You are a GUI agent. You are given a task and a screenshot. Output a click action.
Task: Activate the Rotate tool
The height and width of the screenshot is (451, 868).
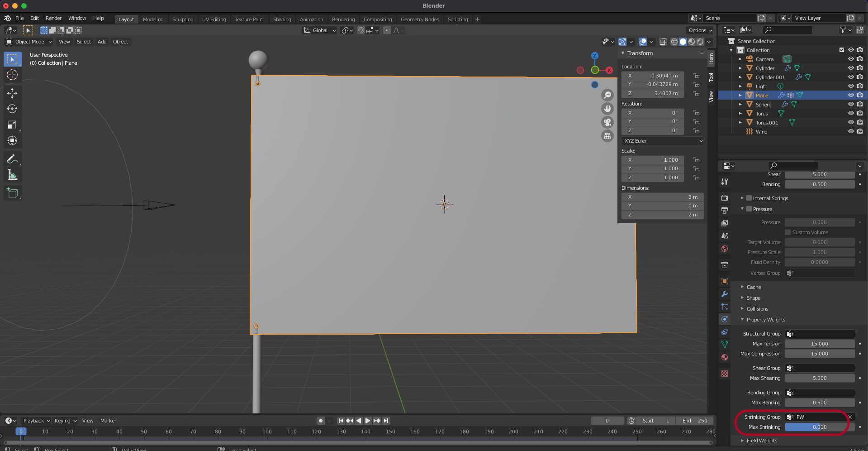pos(12,109)
